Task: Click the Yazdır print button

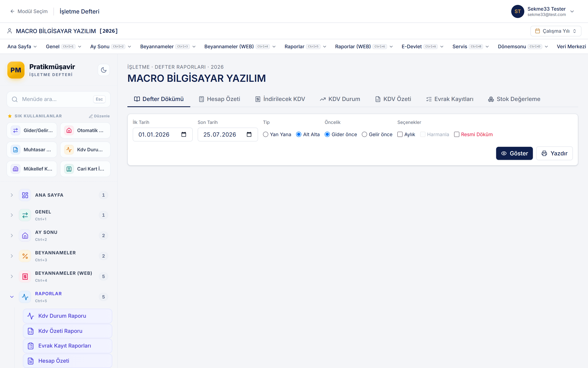Action: [x=554, y=153]
